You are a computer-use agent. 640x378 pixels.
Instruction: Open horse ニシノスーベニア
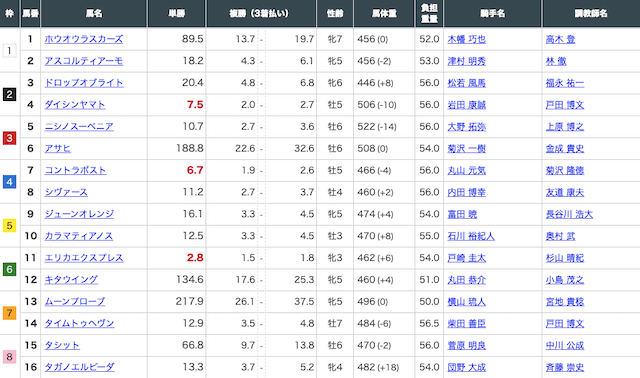click(79, 127)
